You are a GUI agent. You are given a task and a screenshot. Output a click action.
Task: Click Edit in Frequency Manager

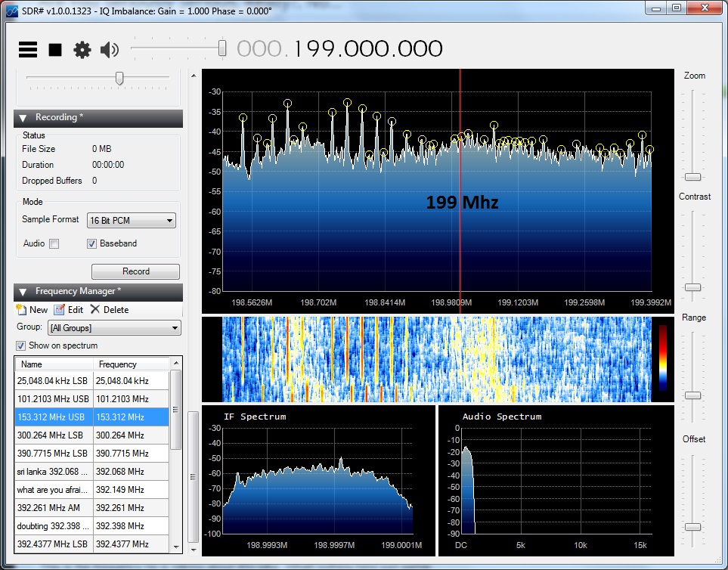tap(69, 310)
